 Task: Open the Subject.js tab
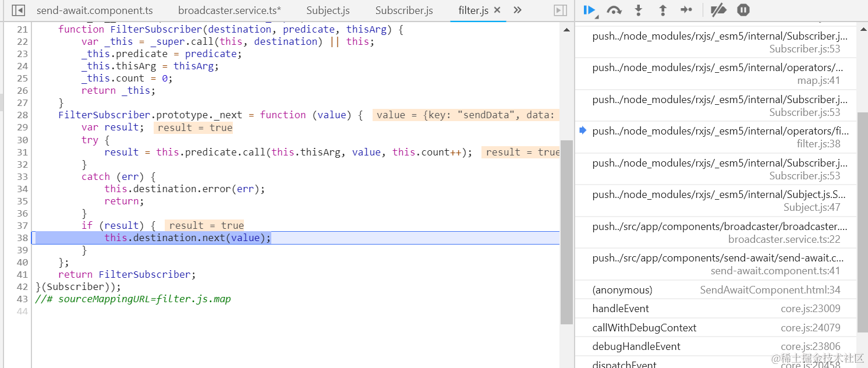[x=328, y=10]
